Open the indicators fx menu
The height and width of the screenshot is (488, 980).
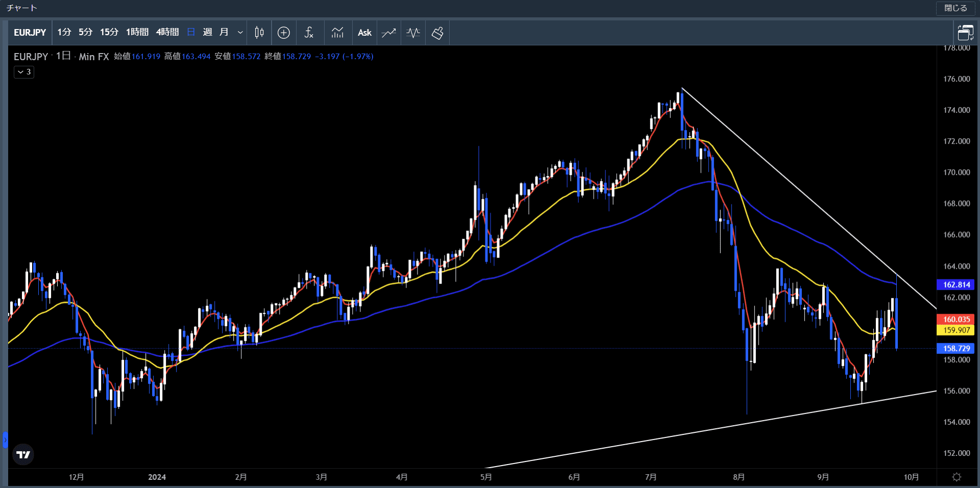[309, 33]
